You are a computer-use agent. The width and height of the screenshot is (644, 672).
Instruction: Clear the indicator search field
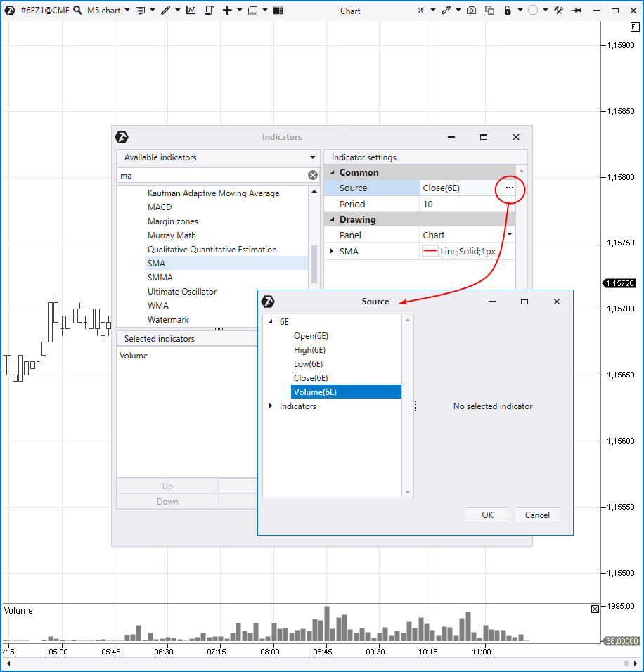(x=313, y=176)
